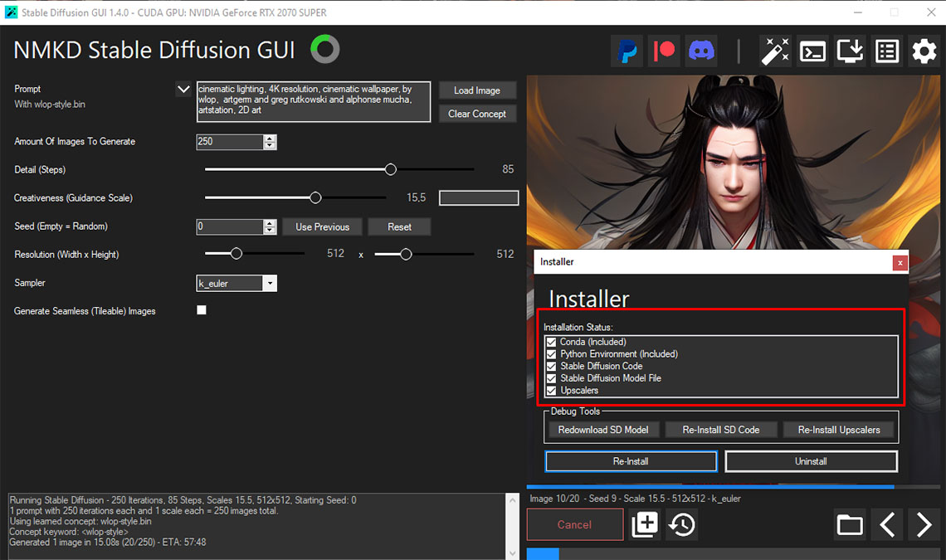Adjust the Detail (Steps) slider handle
Viewport: 946px width, 560px height.
coord(390,169)
